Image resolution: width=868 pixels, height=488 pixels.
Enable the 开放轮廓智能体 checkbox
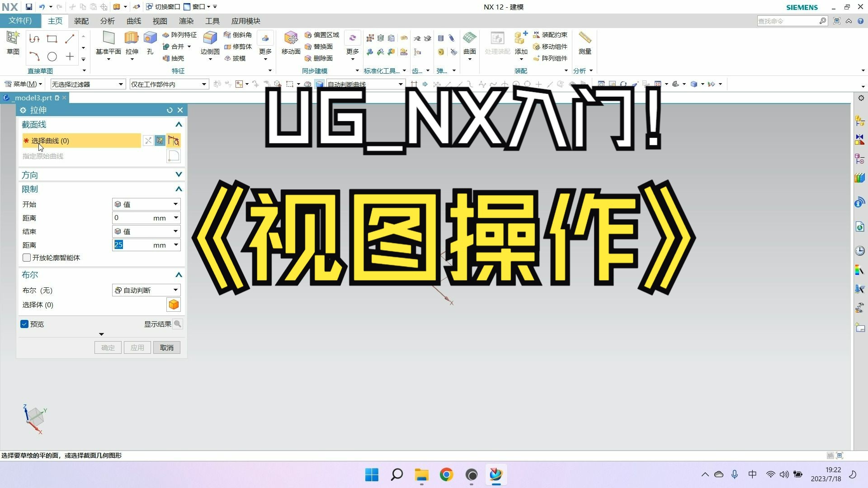tap(27, 258)
